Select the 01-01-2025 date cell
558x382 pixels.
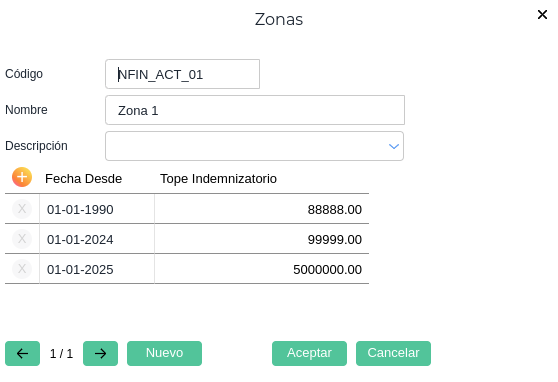point(97,269)
